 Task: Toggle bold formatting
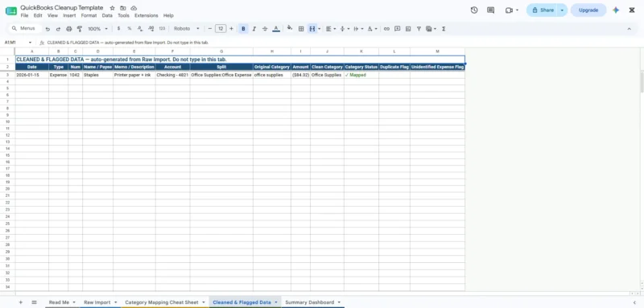(x=244, y=29)
